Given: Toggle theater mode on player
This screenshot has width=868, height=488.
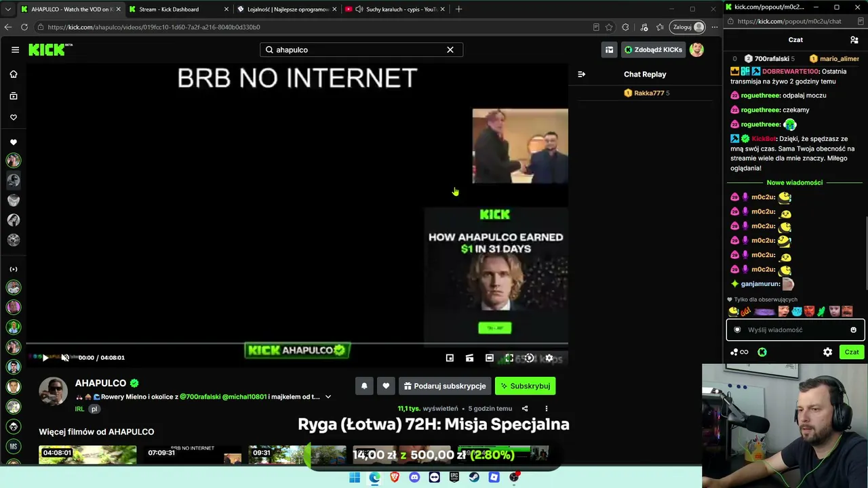Looking at the screenshot, I should 490,358.
